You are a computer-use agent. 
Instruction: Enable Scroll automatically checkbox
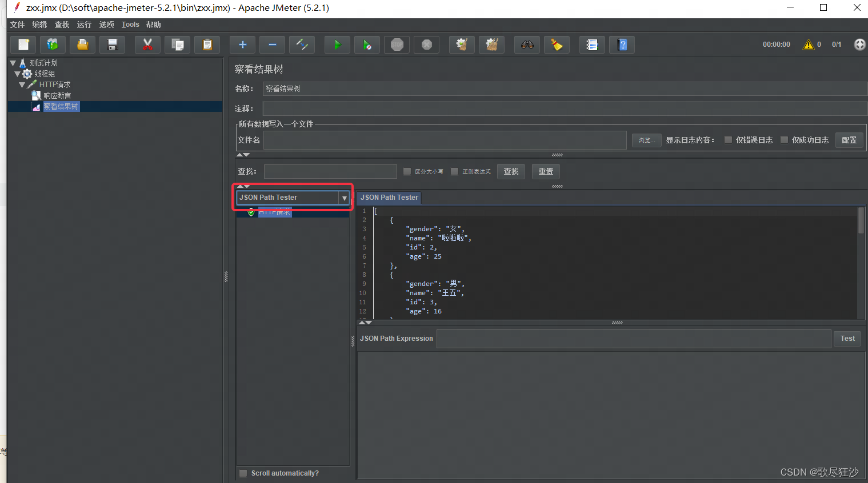tap(243, 473)
